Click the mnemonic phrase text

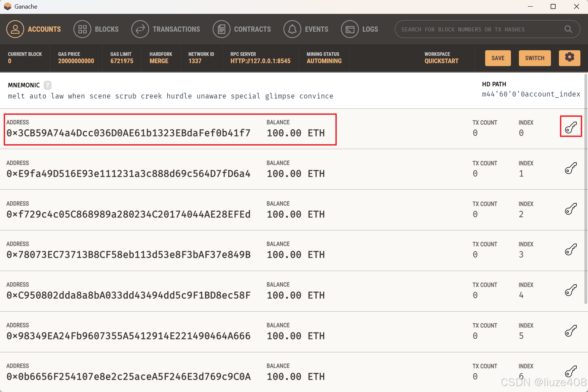(x=171, y=96)
